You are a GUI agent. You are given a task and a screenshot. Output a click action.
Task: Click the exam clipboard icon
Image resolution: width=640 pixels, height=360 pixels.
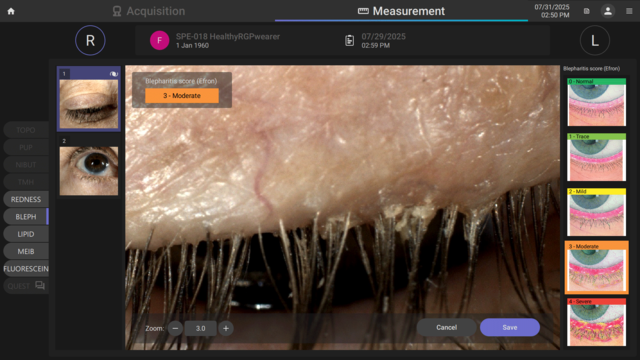coord(349,40)
